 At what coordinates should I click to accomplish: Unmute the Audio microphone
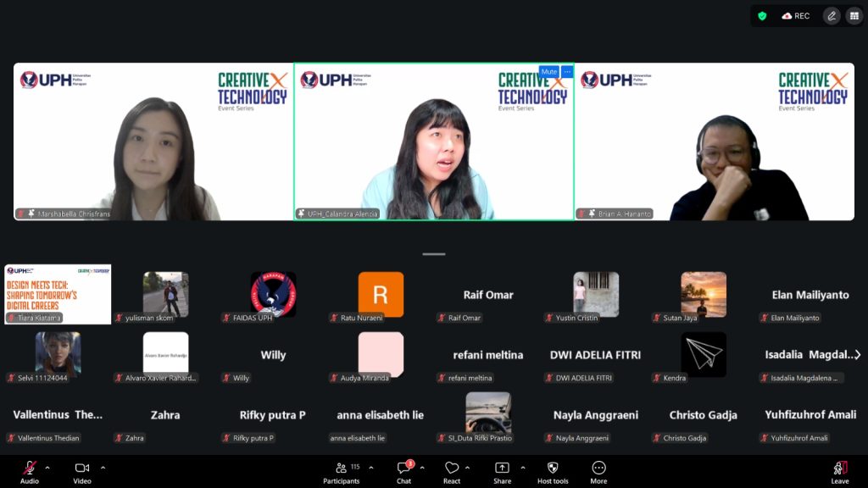coord(30,469)
